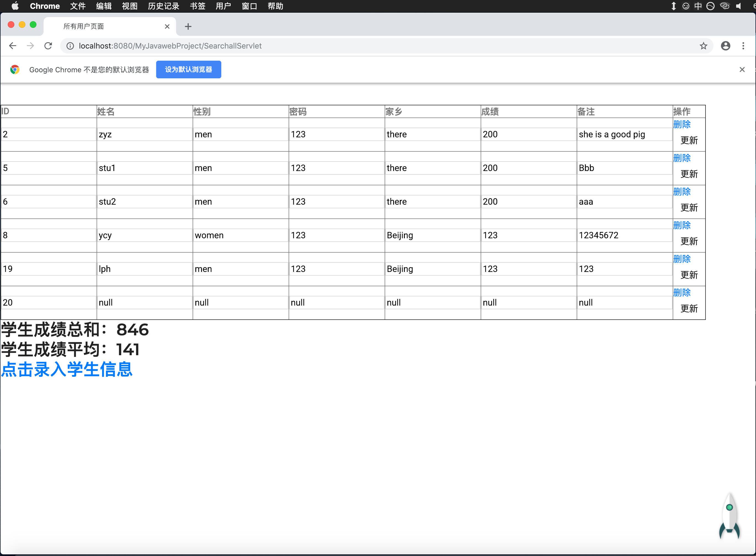Delete the zyz row via 删除
The image size is (756, 556).
point(682,125)
